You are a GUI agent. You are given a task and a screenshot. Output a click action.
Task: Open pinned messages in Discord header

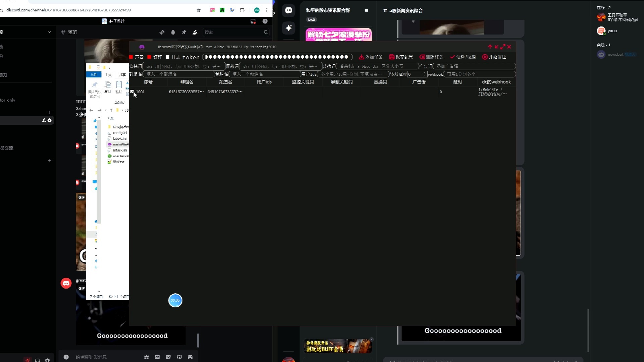[184, 32]
